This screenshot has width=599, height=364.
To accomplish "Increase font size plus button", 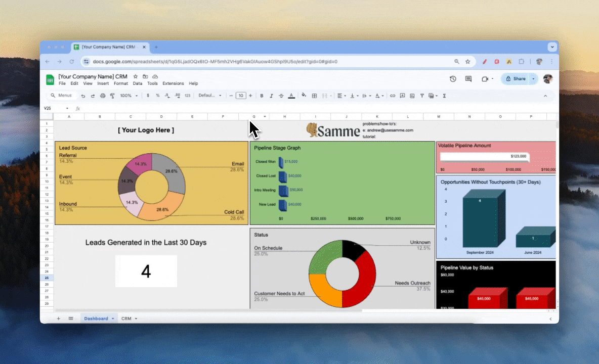I will [x=250, y=96].
